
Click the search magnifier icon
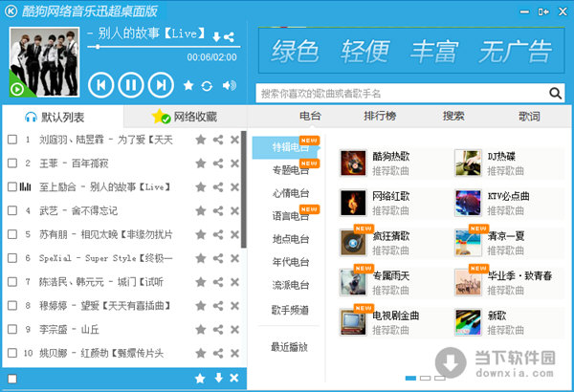555,94
